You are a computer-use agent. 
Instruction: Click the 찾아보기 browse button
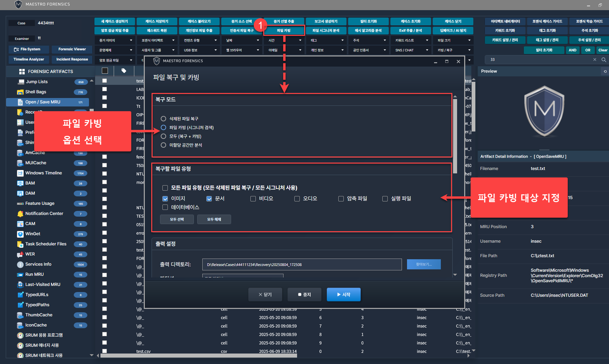click(x=424, y=264)
